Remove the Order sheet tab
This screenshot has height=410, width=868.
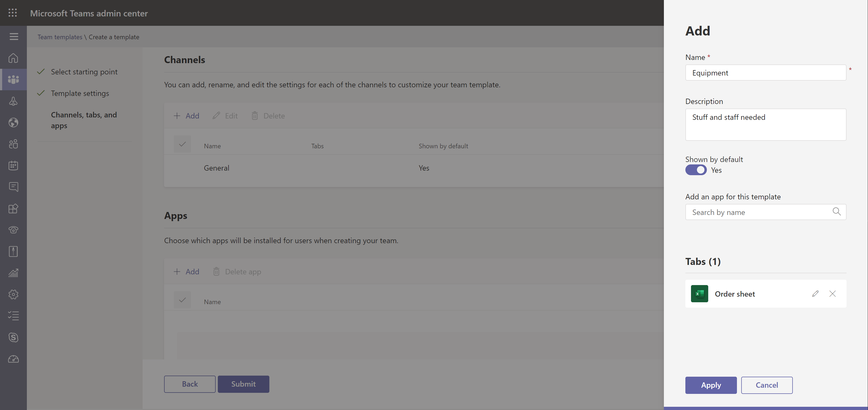coord(832,294)
